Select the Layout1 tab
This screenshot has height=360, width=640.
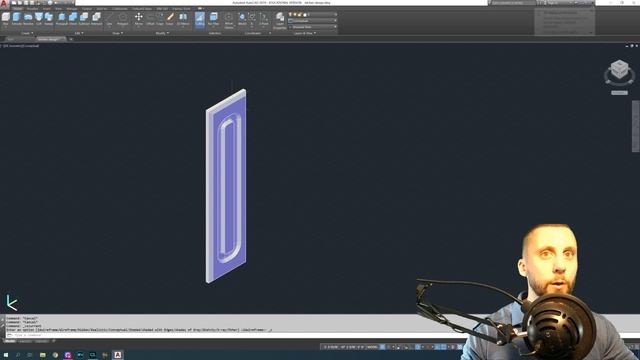[25, 341]
